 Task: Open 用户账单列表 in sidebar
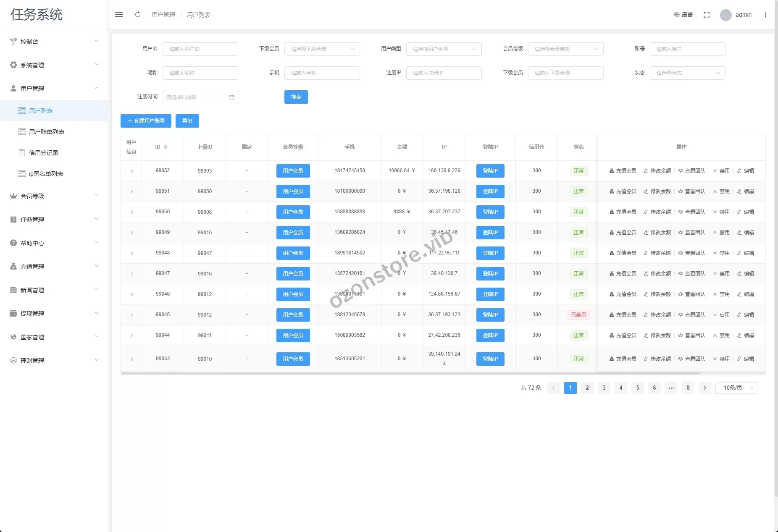(46, 132)
